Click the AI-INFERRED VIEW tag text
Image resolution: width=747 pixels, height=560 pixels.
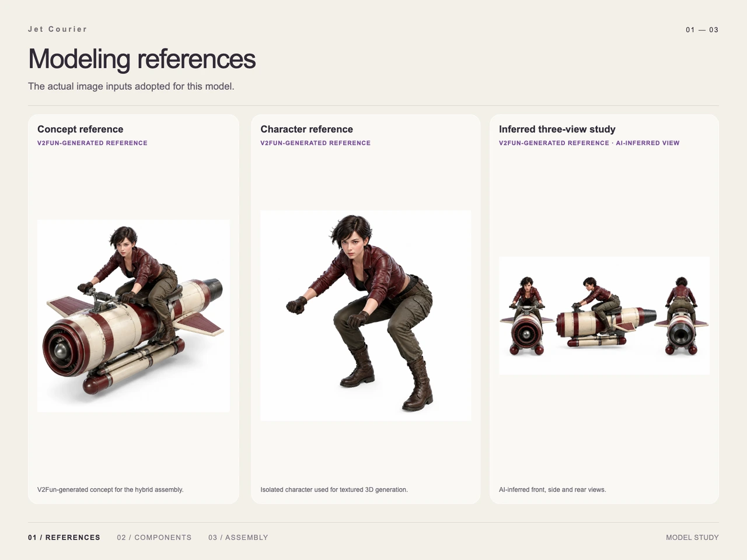click(x=648, y=143)
